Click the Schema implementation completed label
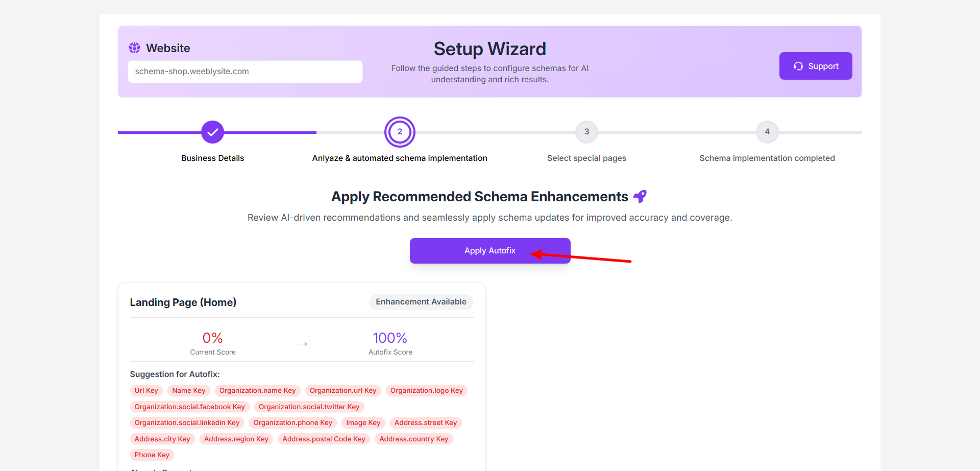Image resolution: width=980 pixels, height=471 pixels. [x=767, y=158]
